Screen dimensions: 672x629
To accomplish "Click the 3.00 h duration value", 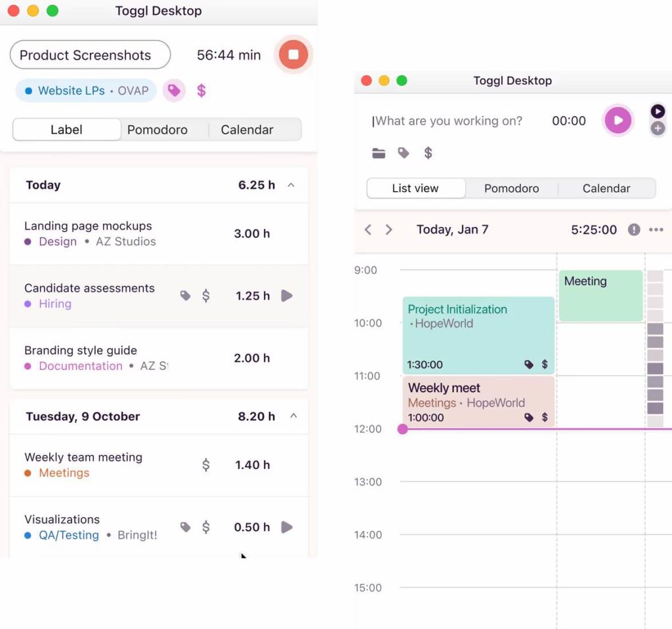I will click(251, 233).
